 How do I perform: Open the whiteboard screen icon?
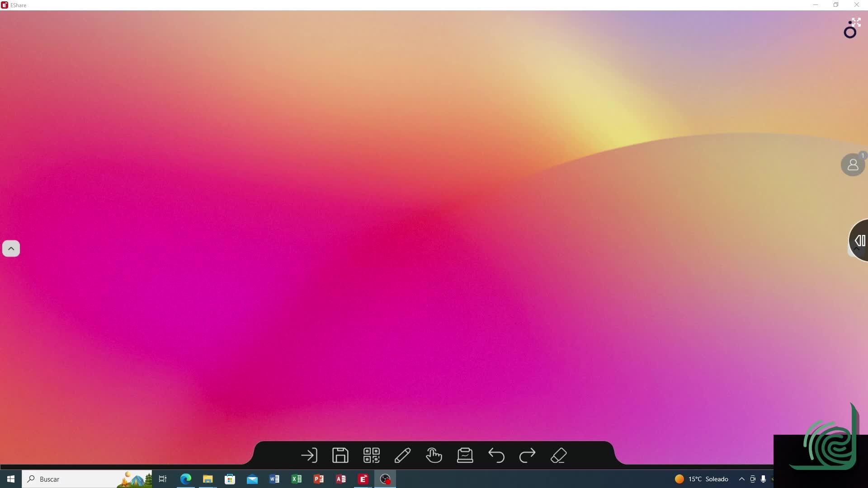click(x=465, y=455)
